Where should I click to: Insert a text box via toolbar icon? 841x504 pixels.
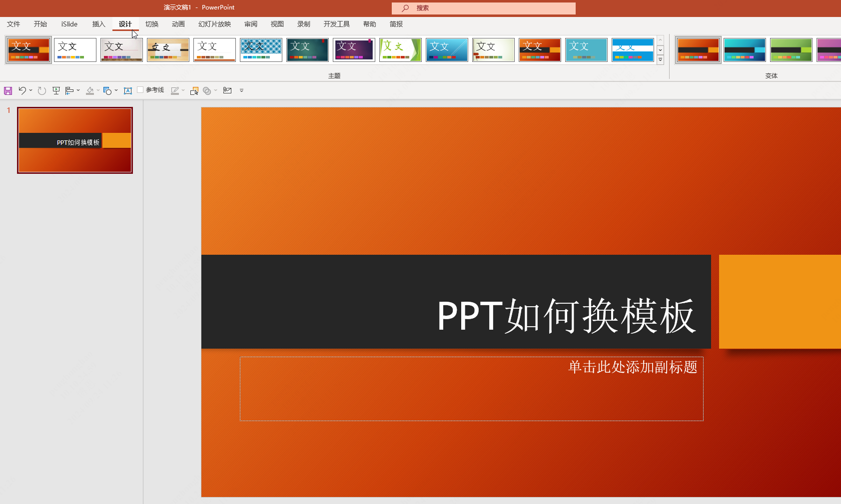[x=128, y=90]
